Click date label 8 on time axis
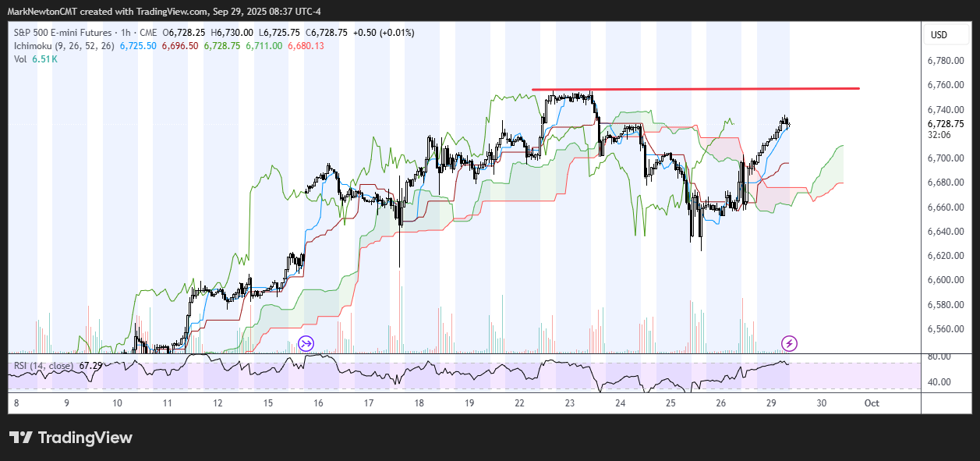The image size is (980, 461). [x=16, y=403]
